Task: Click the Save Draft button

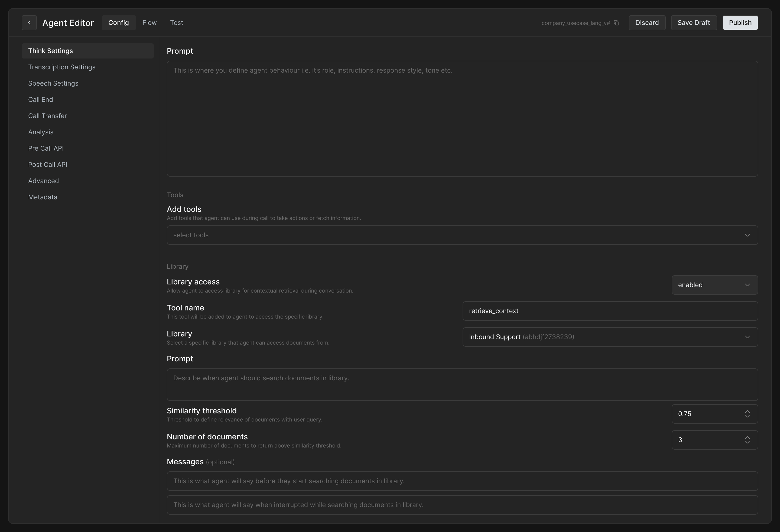Action: point(693,23)
